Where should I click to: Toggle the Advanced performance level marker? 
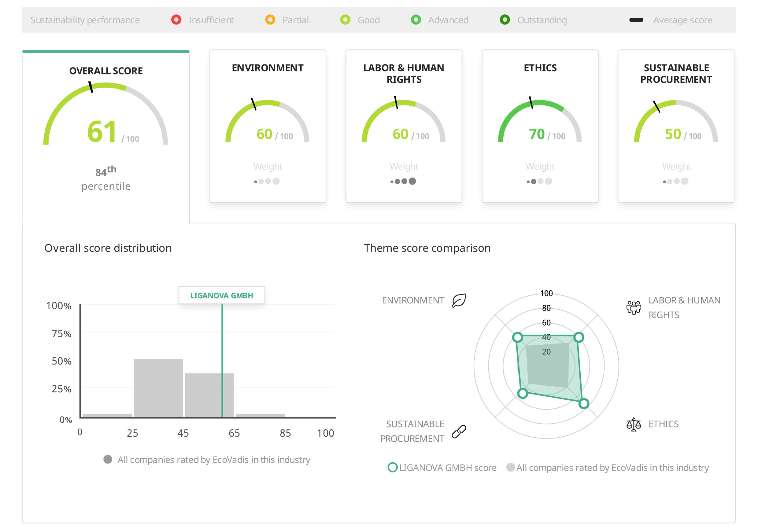tap(416, 20)
